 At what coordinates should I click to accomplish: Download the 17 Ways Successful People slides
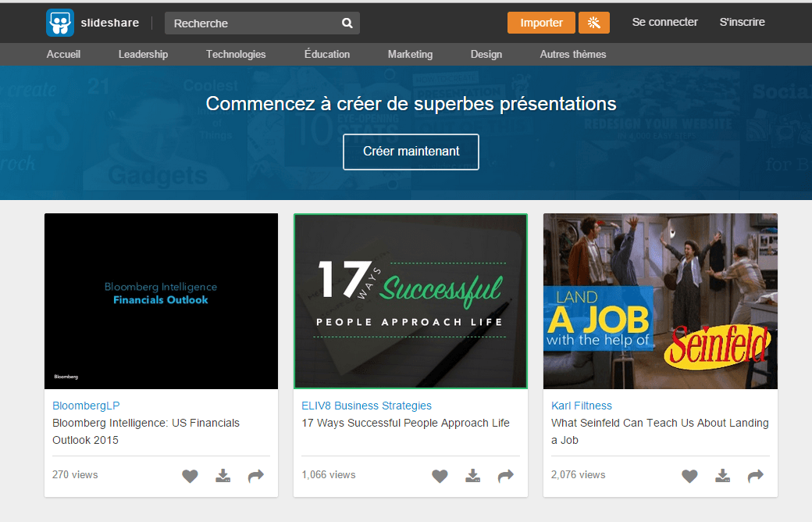(473, 476)
